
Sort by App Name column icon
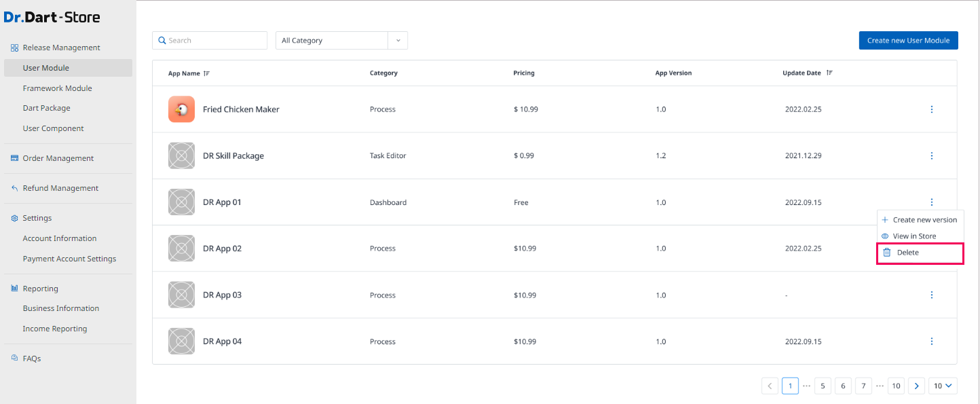coord(206,73)
